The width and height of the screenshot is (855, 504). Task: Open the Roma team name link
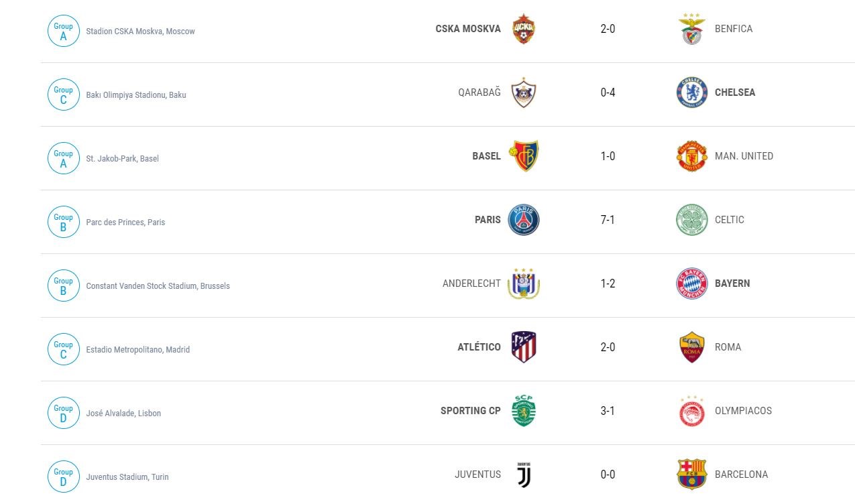click(728, 347)
